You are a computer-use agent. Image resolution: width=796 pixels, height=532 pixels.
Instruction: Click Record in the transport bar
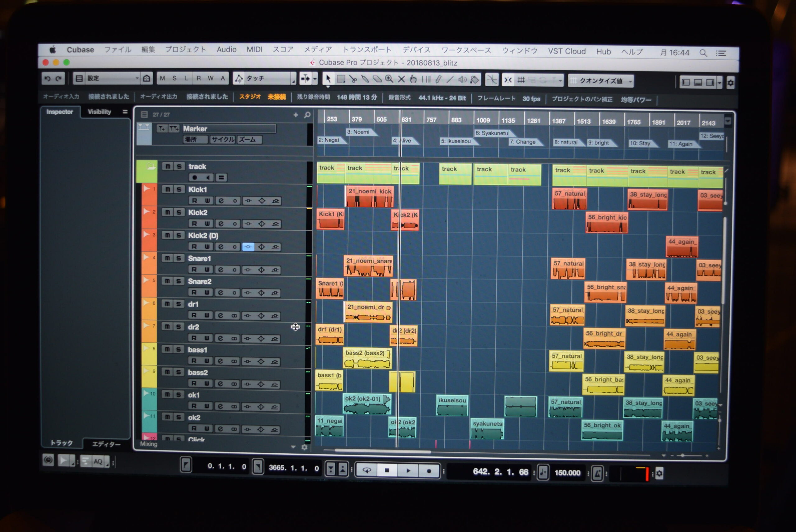tap(428, 471)
